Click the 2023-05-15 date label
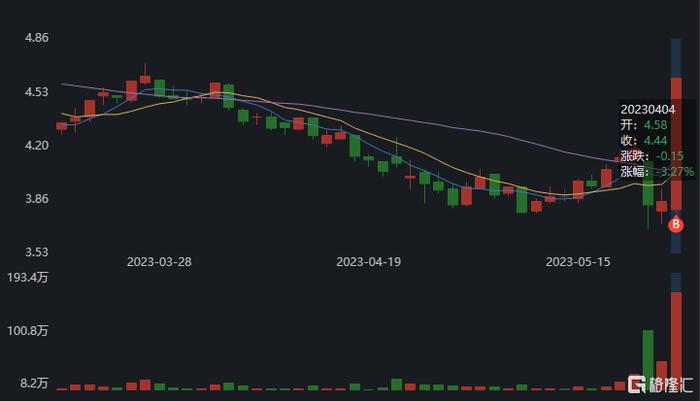700x401 pixels. [x=578, y=262]
